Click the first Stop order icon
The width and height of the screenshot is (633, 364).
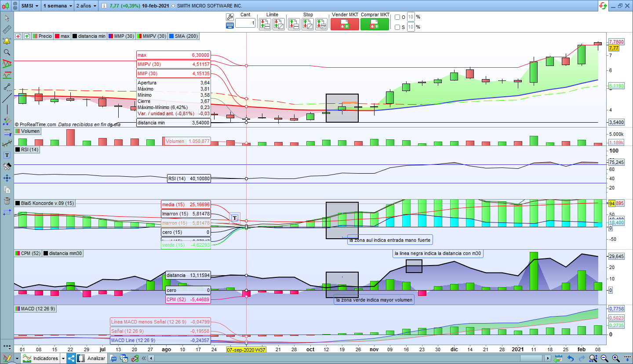click(x=294, y=24)
